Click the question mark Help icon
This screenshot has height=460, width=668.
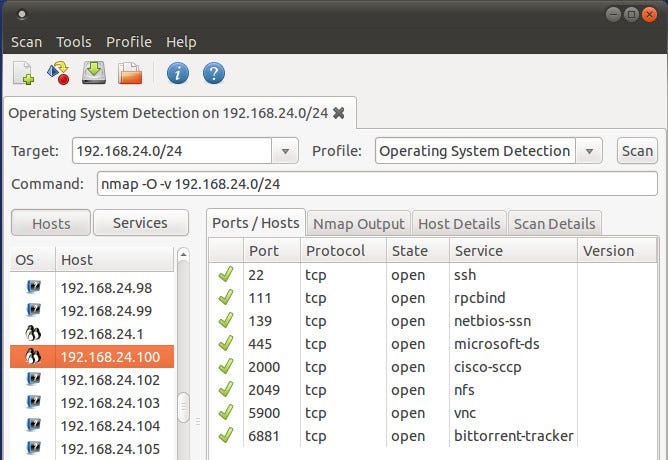point(214,73)
